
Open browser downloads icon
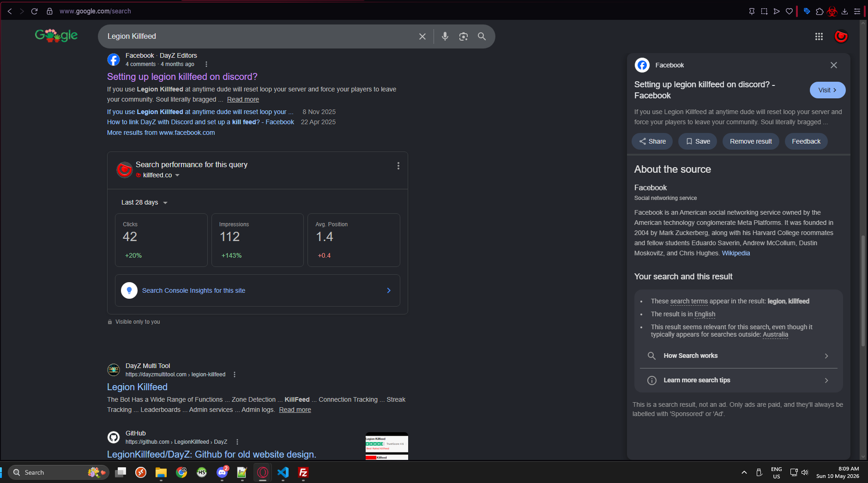point(844,11)
